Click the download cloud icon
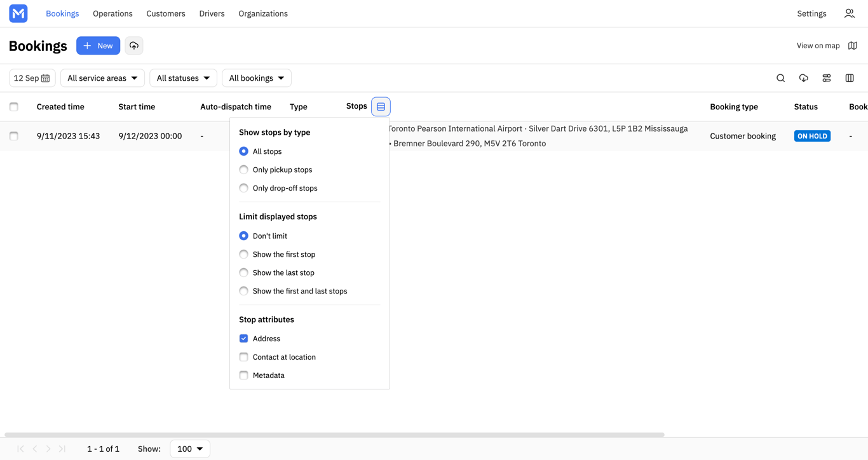 coord(804,78)
